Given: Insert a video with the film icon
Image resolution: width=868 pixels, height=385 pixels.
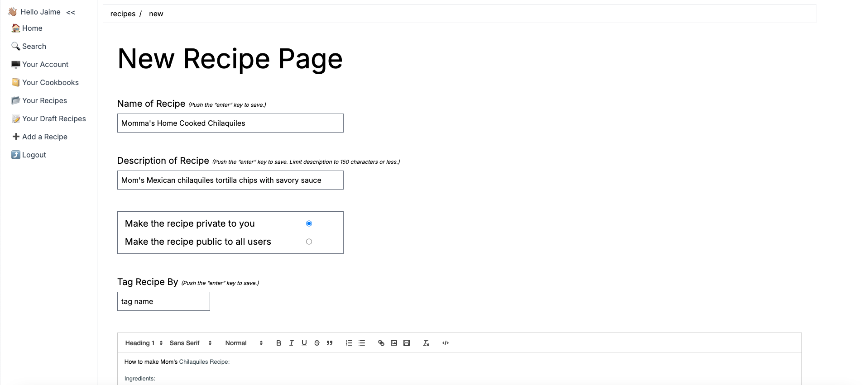Looking at the screenshot, I should pos(407,343).
